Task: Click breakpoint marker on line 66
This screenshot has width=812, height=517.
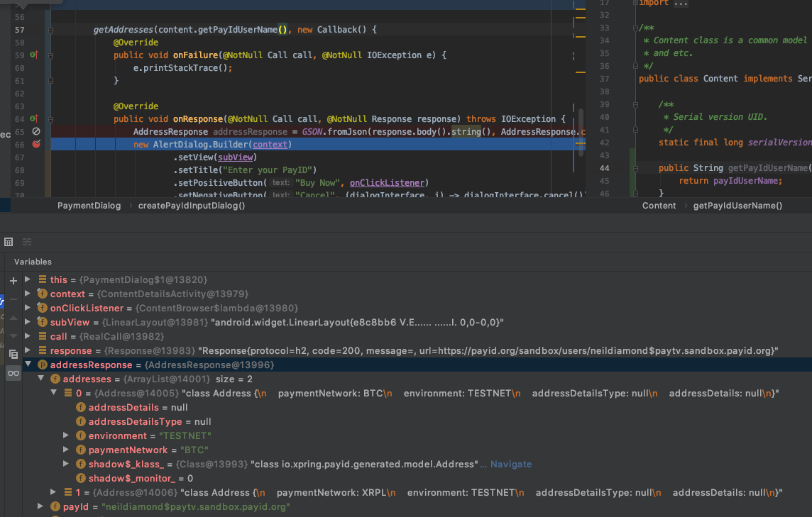Action: 36,144
